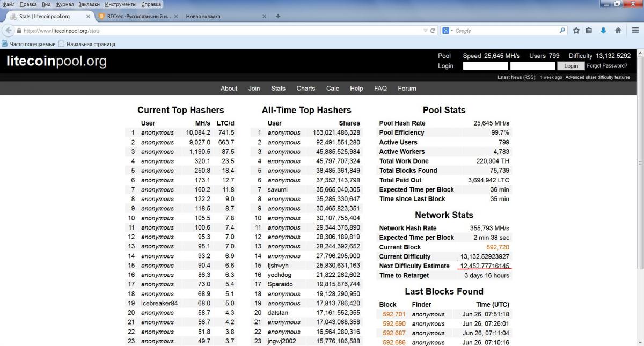The height and width of the screenshot is (346, 644).
Task: Open the downloads arrow icon
Action: 603,31
